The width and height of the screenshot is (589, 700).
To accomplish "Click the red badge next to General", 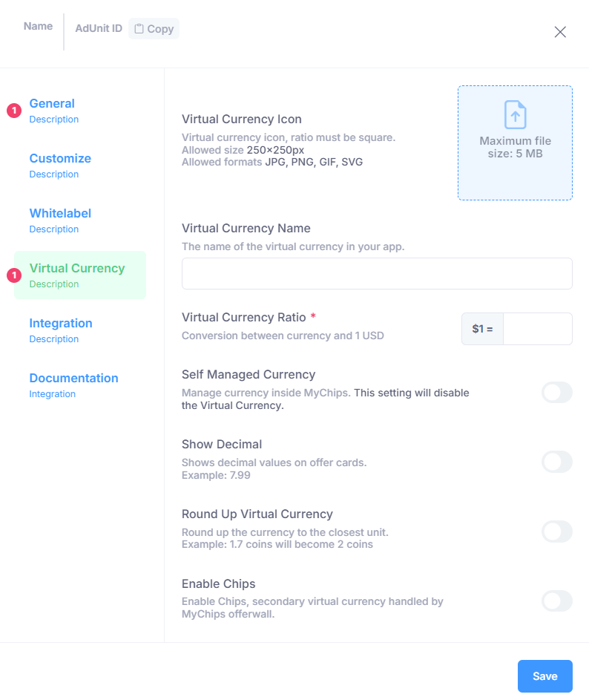I will (x=14, y=111).
